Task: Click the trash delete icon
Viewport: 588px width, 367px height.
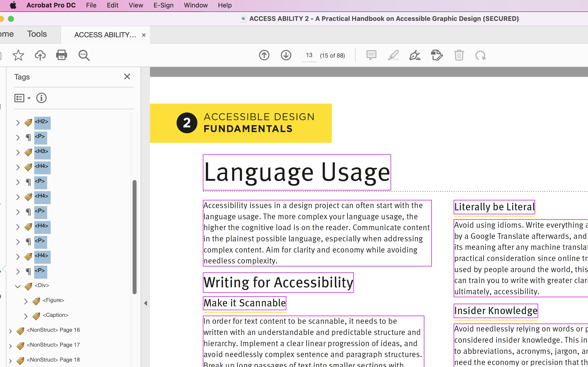Action: (459, 55)
